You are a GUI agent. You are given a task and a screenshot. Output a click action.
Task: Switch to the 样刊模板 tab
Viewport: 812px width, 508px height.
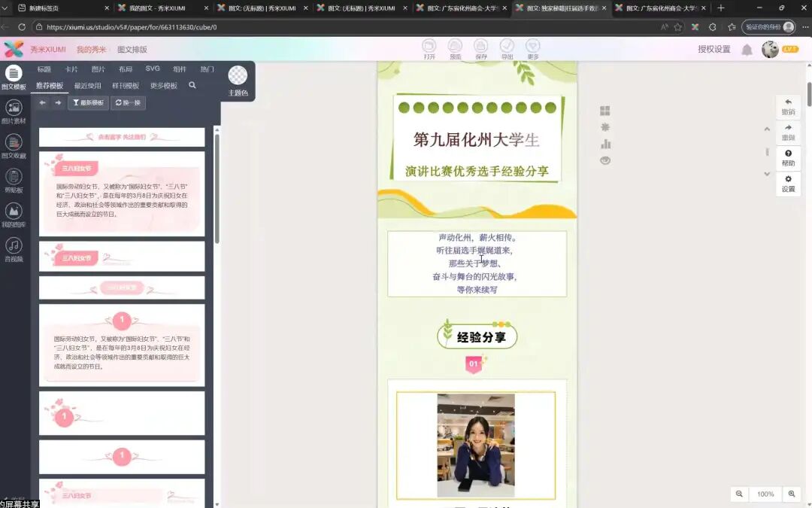[x=126, y=86]
